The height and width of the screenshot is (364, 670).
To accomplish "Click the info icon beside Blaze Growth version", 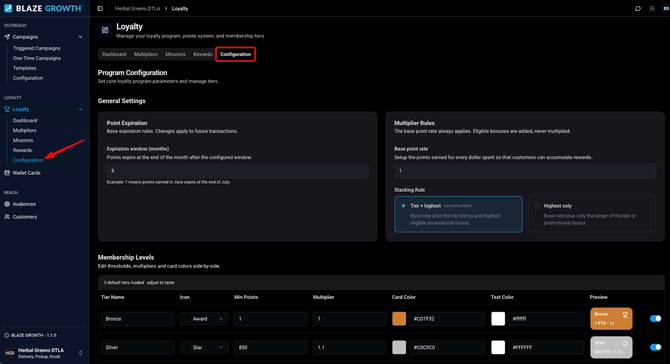I will point(6,335).
